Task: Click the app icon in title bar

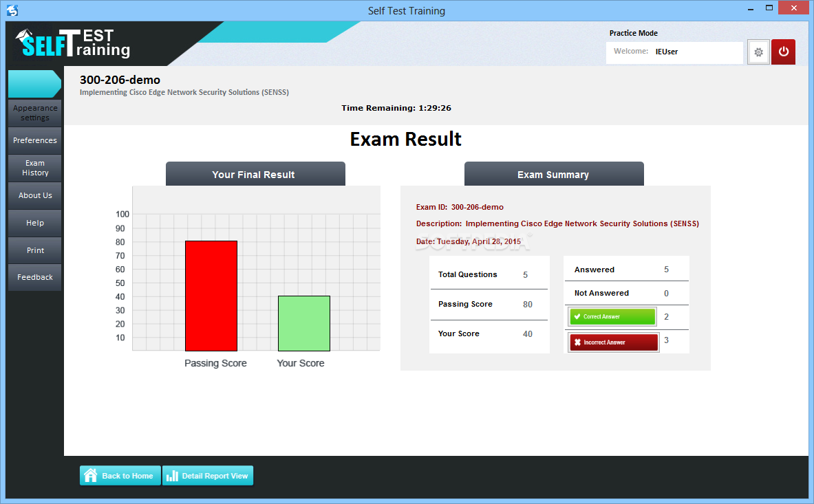Action: point(12,10)
